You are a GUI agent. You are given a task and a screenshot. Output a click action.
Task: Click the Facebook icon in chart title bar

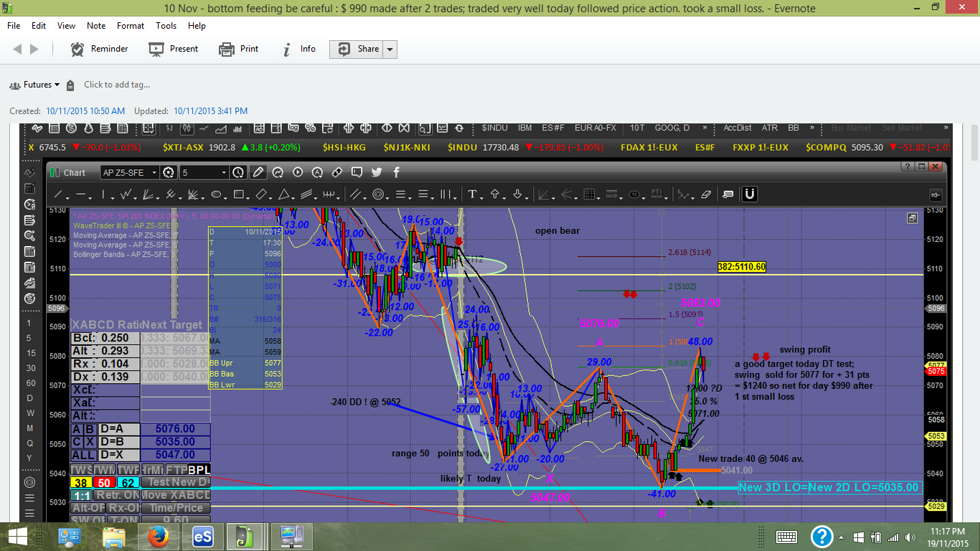(395, 172)
